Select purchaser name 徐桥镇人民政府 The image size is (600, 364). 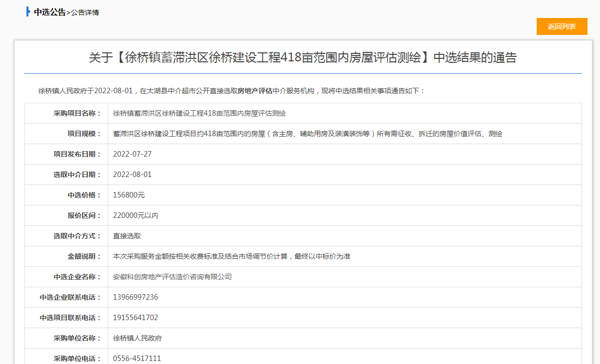pyautogui.click(x=140, y=338)
